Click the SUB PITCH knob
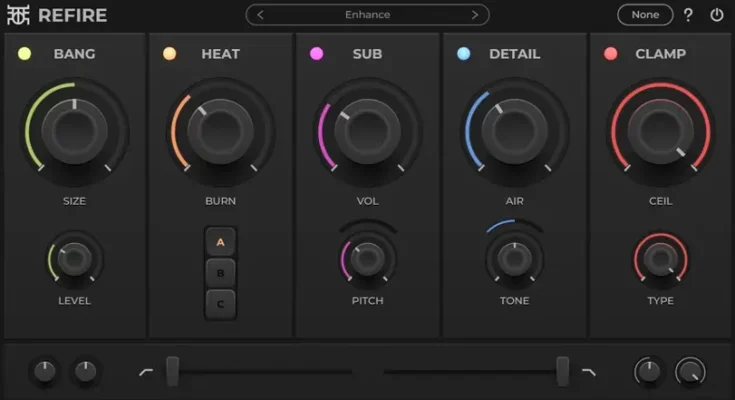The image size is (735, 400). tap(368, 259)
